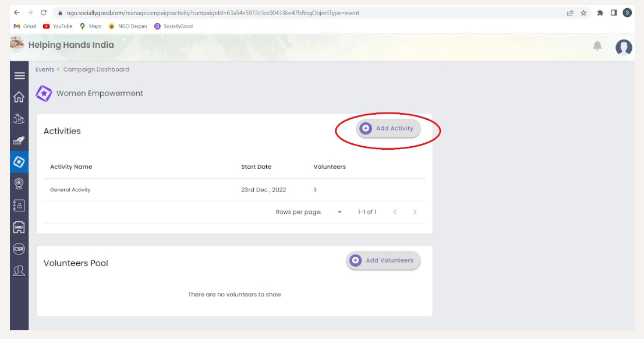Screen dimensions: 644x339
Task: Open the user profile avatar
Action: click(624, 47)
